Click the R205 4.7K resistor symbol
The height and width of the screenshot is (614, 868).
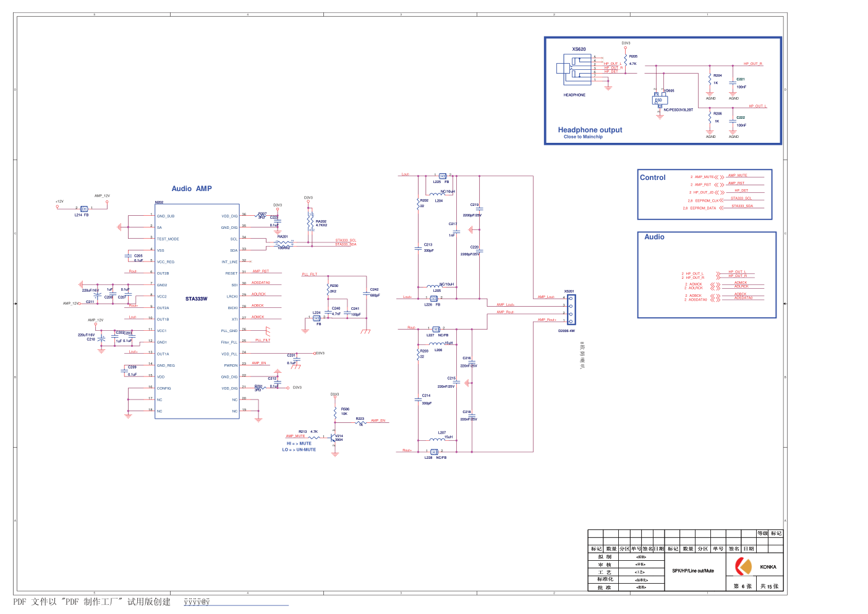(626, 60)
